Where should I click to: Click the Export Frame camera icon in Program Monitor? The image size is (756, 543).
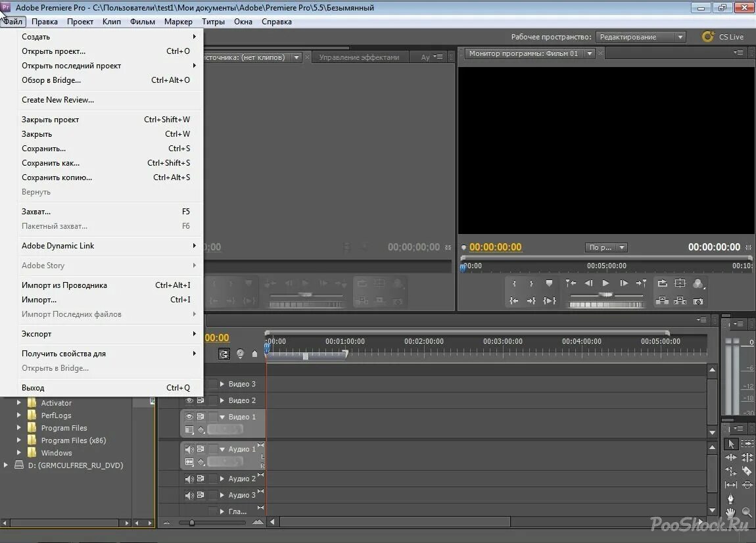click(697, 302)
